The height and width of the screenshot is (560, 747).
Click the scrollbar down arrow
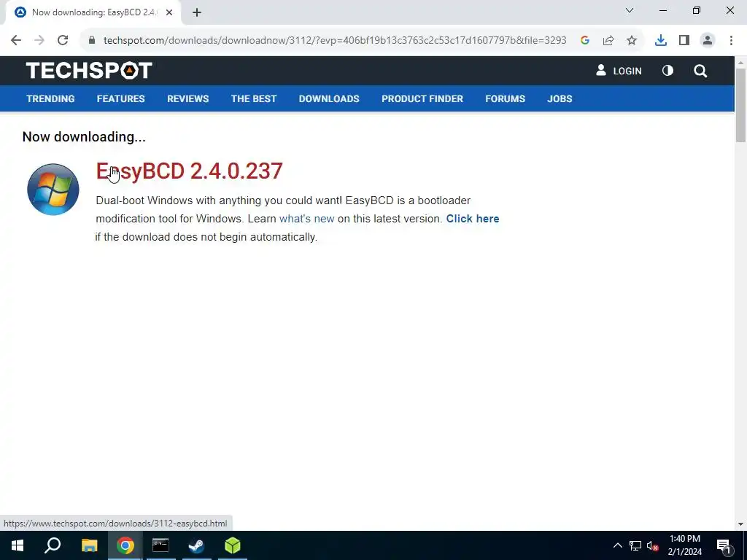(740, 524)
